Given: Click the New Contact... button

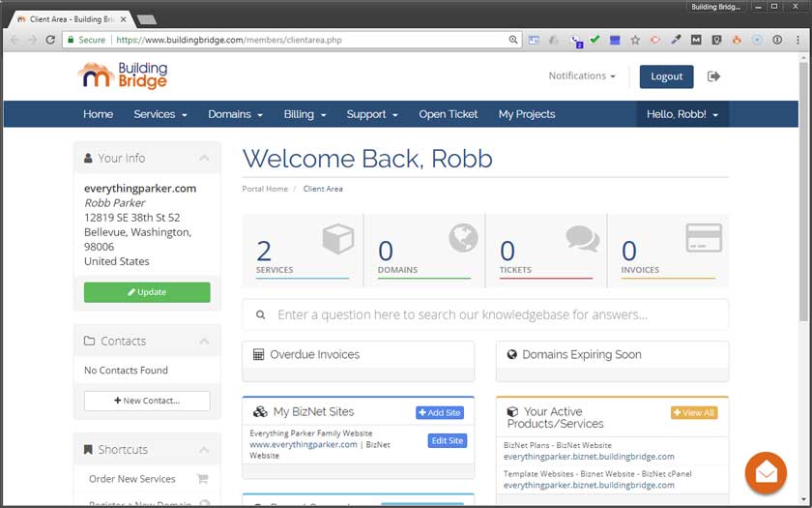Looking at the screenshot, I should 147,401.
